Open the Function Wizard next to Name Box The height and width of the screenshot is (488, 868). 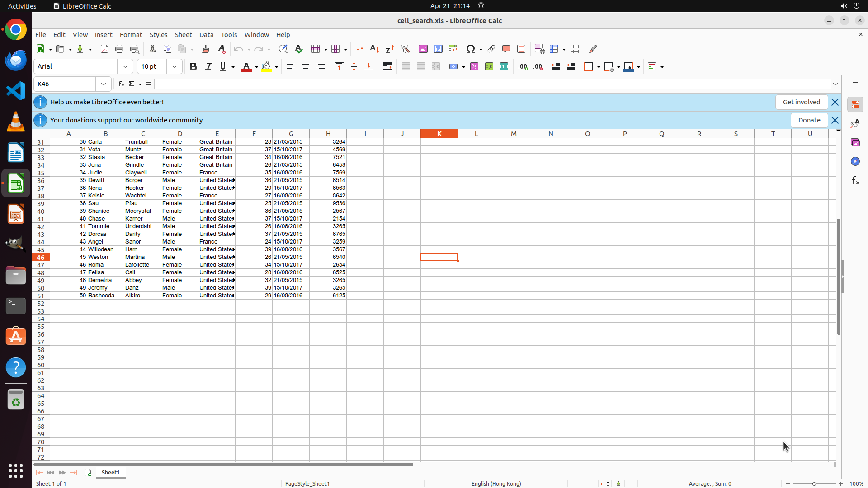tap(121, 84)
